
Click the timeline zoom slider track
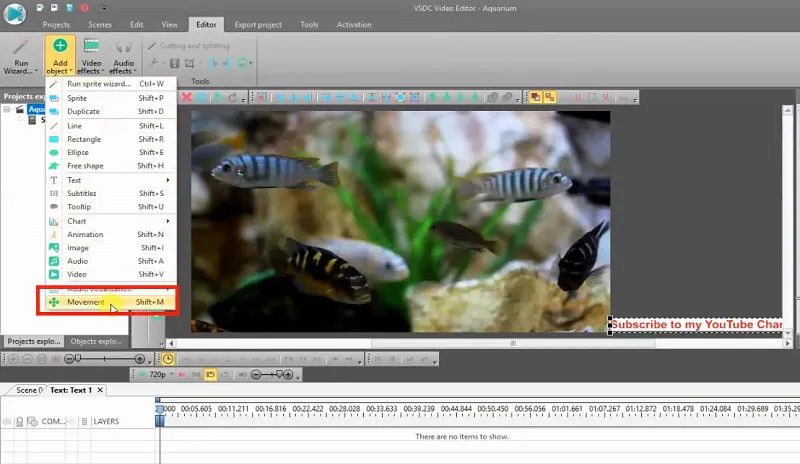click(104, 359)
